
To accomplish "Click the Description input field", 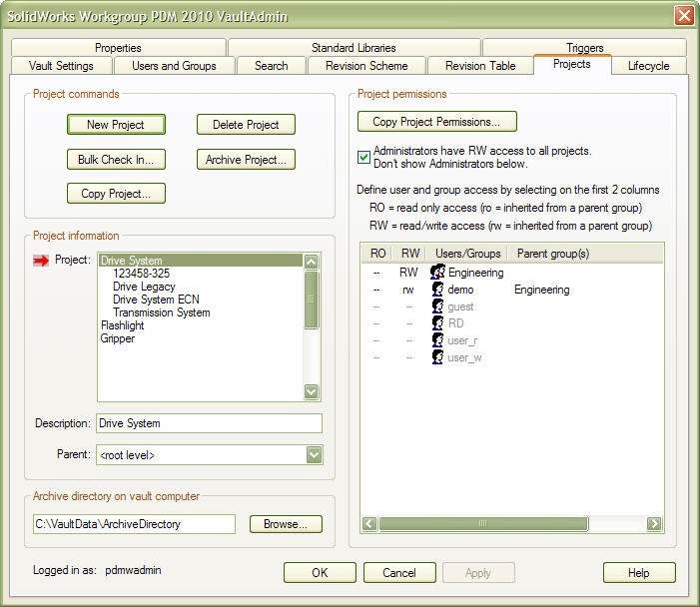I will [x=209, y=423].
